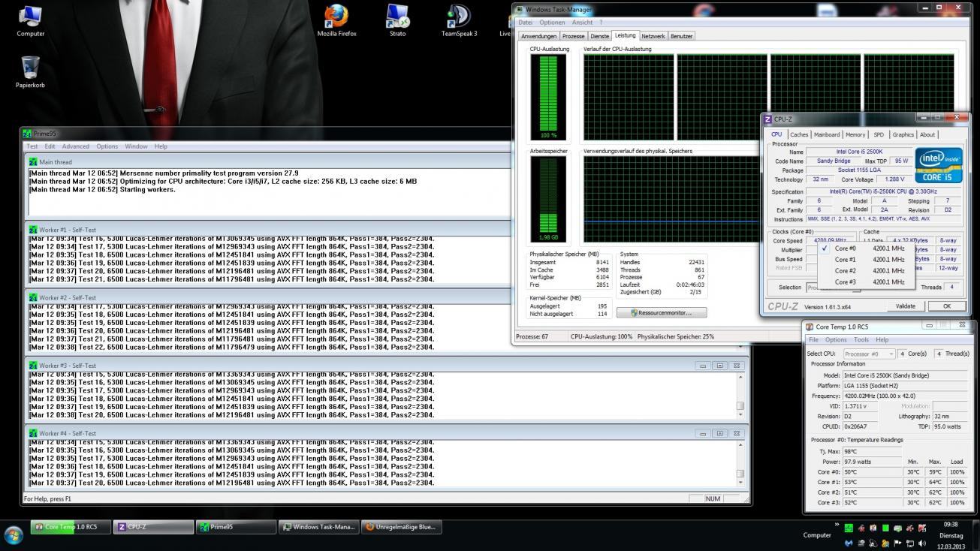The height and width of the screenshot is (551, 980).
Task: Click Worker #4 window vertical scrollbar
Action: pos(740,463)
